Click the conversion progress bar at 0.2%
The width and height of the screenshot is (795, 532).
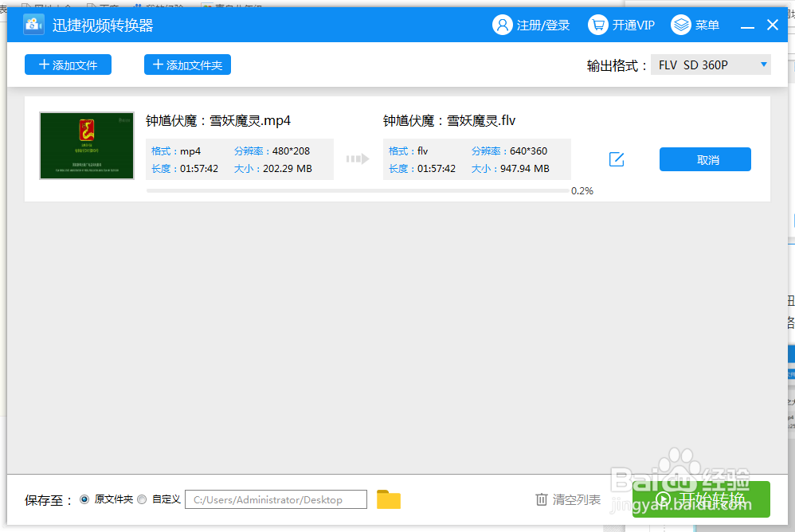[354, 190]
